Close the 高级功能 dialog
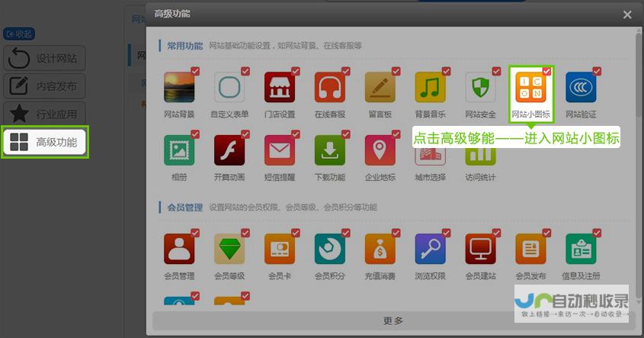Viewport: 644px width, 338px height. [x=627, y=14]
